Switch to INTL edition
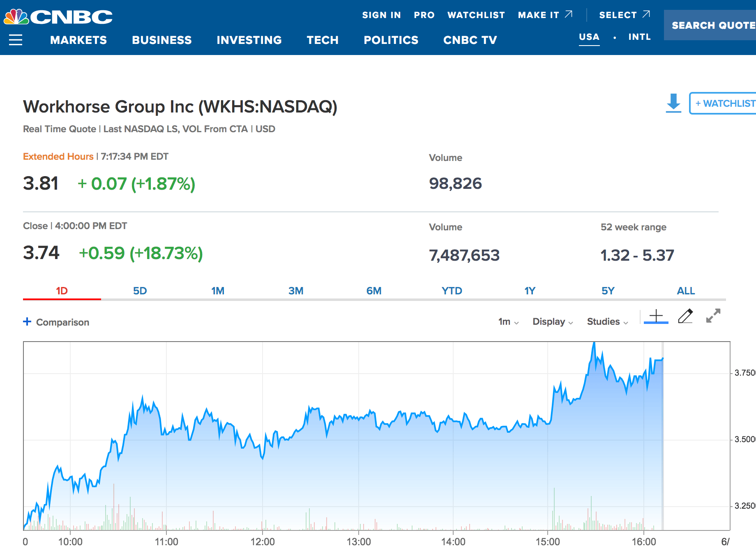 pos(640,37)
